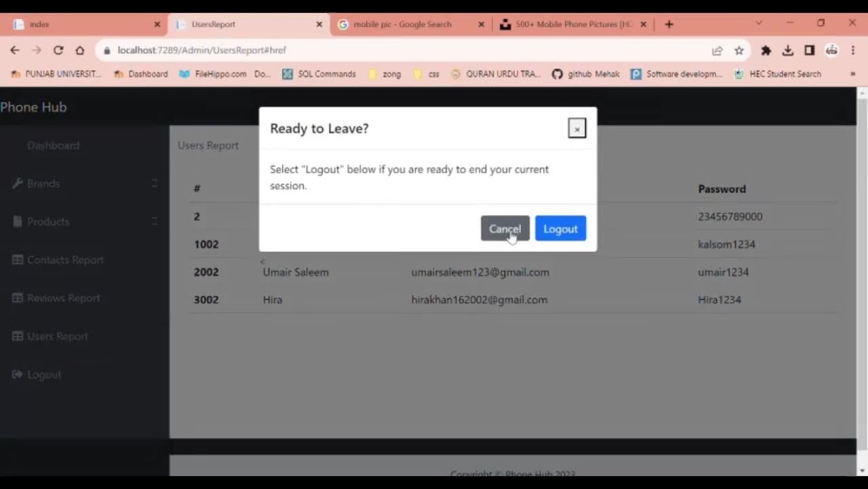Open the QURAN URDU TRA... bookmark

(x=496, y=74)
